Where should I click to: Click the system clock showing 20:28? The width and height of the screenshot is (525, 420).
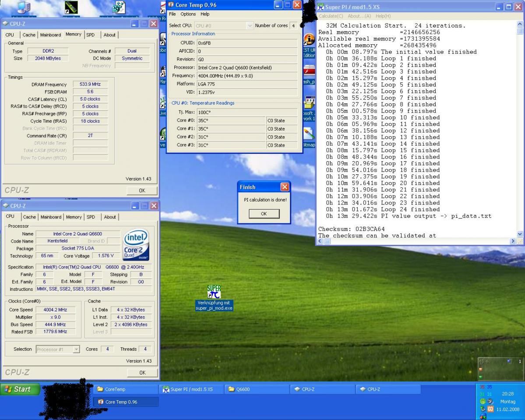pos(507,394)
